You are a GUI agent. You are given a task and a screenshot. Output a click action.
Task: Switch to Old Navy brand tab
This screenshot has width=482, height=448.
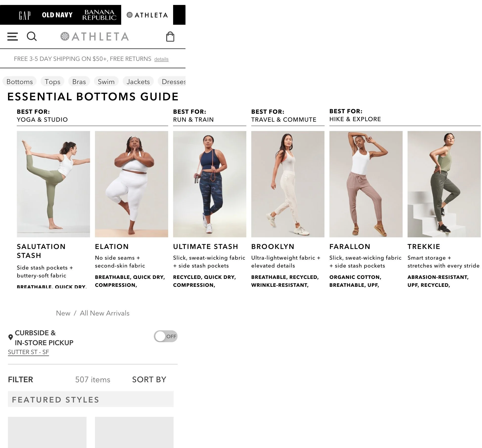click(x=57, y=15)
